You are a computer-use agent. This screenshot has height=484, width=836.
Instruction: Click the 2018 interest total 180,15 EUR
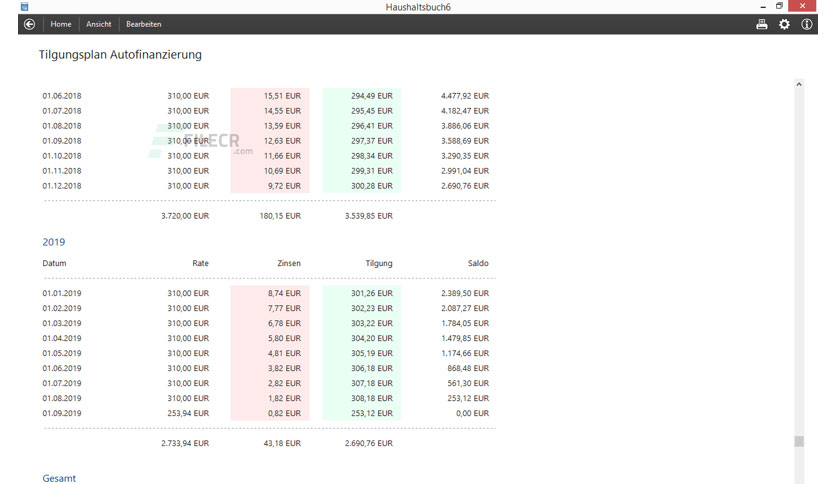(280, 216)
